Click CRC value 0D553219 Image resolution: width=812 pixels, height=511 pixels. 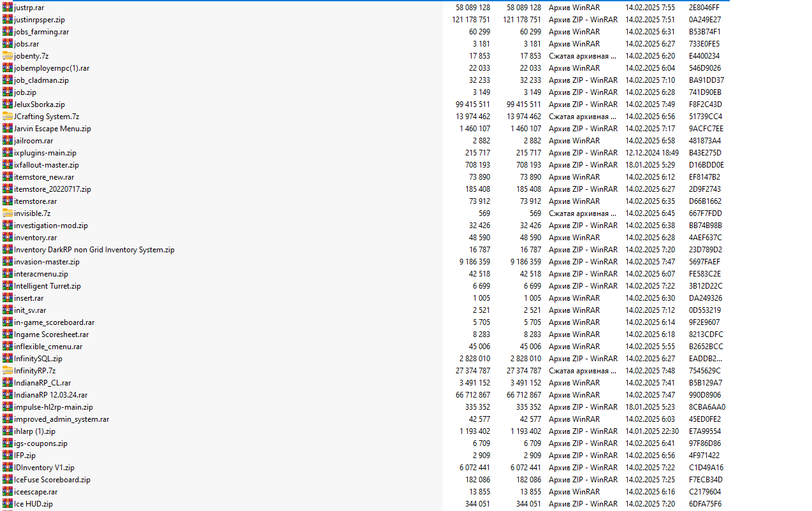705,310
